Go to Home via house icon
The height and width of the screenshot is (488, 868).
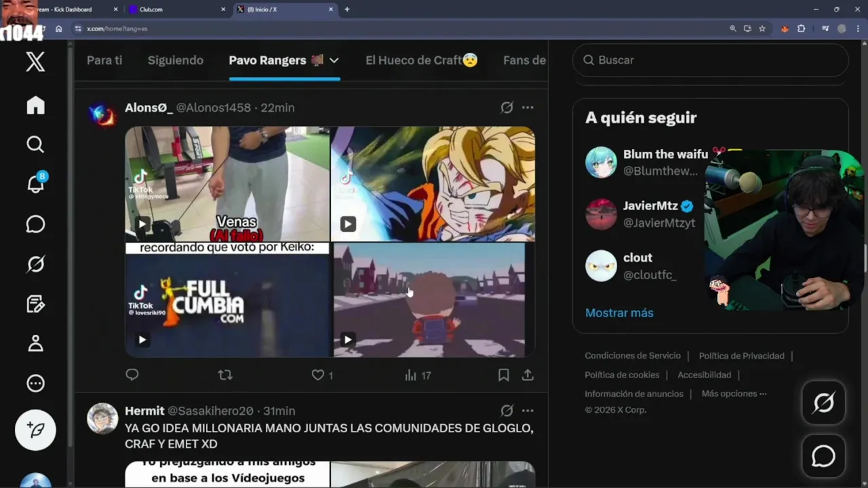35,105
